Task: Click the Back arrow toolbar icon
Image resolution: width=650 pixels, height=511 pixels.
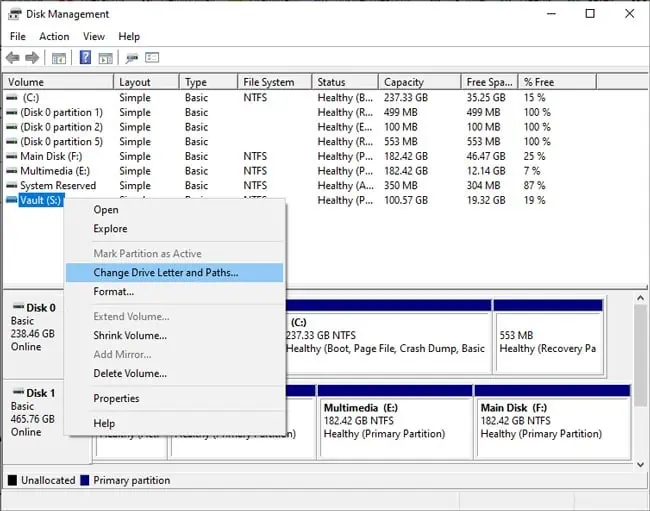Action: tap(13, 58)
